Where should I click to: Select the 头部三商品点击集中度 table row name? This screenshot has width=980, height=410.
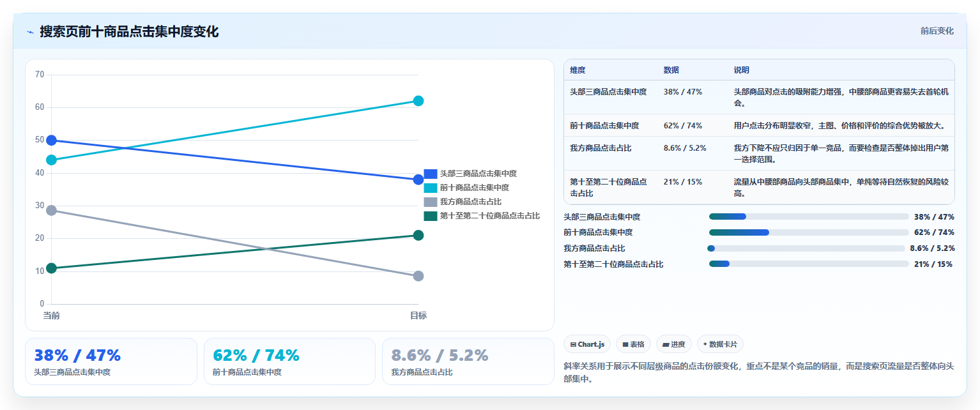click(x=608, y=92)
